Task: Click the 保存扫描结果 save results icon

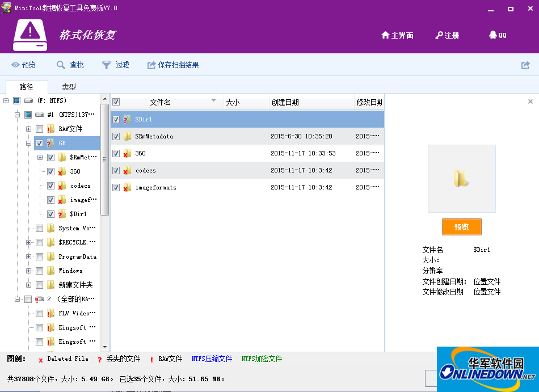Action: [151, 65]
